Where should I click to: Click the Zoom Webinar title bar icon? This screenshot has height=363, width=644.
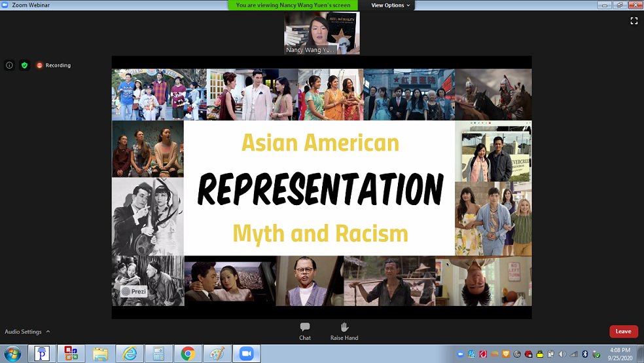pyautogui.click(x=5, y=5)
